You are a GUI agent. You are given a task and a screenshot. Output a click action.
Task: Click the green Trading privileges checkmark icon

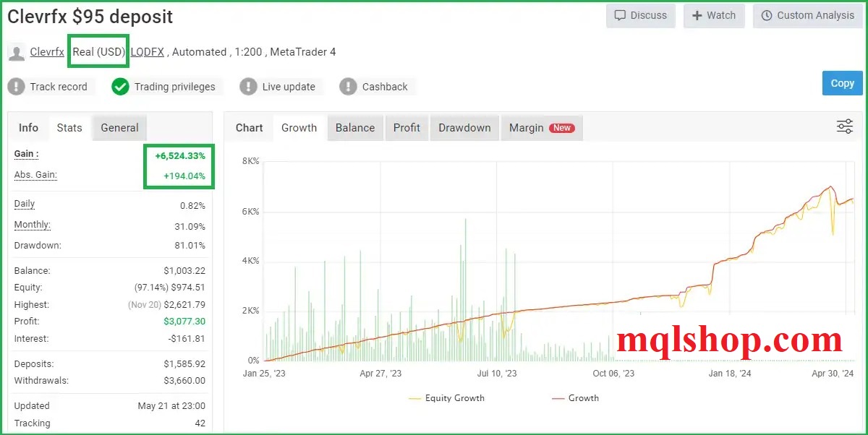pyautogui.click(x=120, y=87)
